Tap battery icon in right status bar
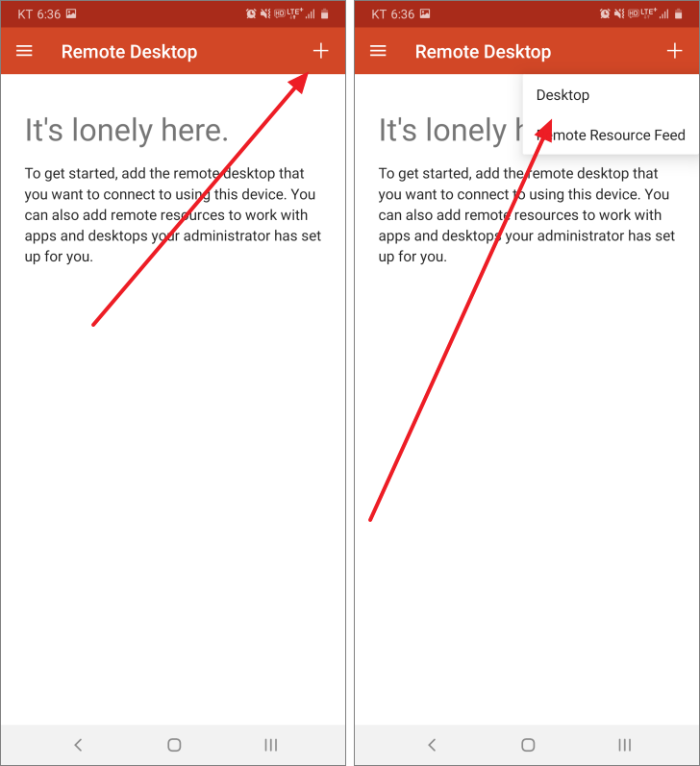 [679, 14]
